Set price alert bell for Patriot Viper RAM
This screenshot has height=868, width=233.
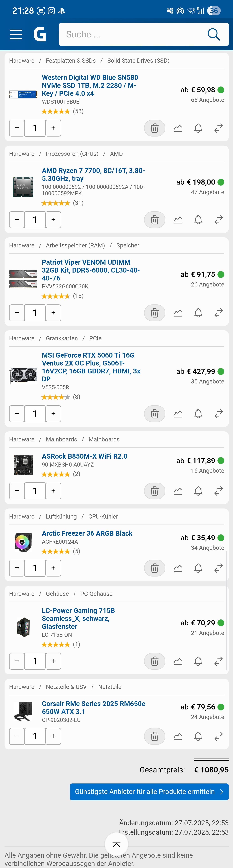pyautogui.click(x=198, y=313)
